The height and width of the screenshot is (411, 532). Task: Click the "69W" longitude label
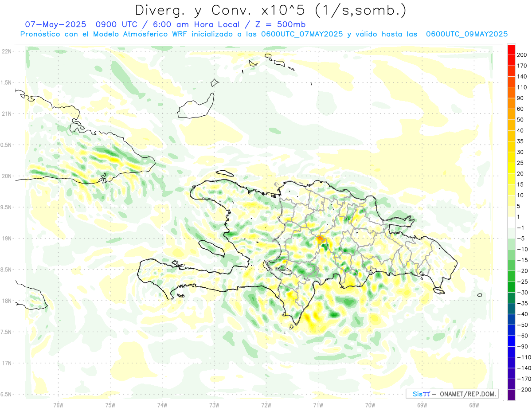point(422,405)
